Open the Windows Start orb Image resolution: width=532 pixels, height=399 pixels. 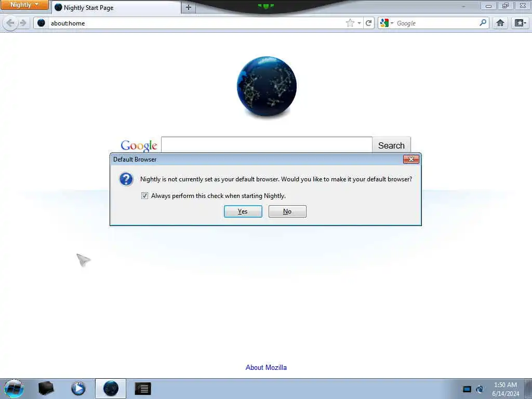coord(14,389)
